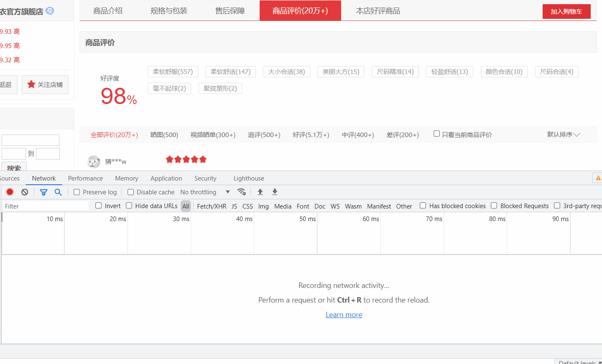Enable the Preserve log checkbox
This screenshot has height=364, width=602.
pos(77,192)
